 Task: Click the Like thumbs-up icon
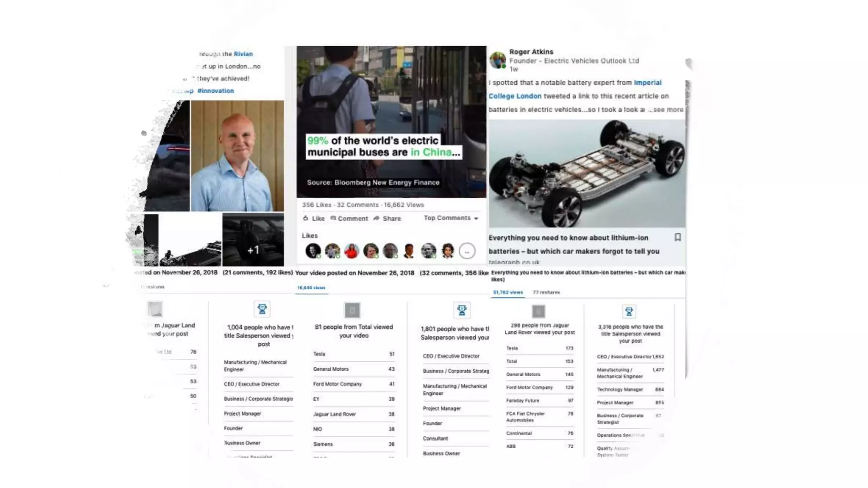[306, 218]
